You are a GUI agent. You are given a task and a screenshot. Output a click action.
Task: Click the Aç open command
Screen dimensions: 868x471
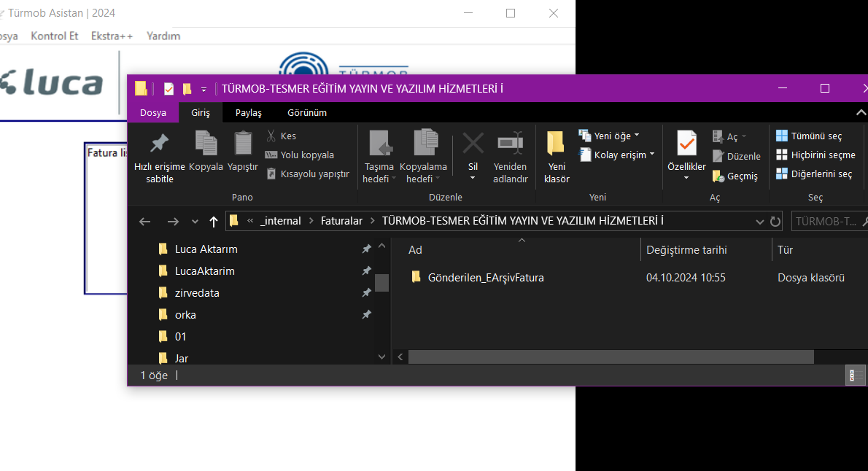pyautogui.click(x=729, y=136)
